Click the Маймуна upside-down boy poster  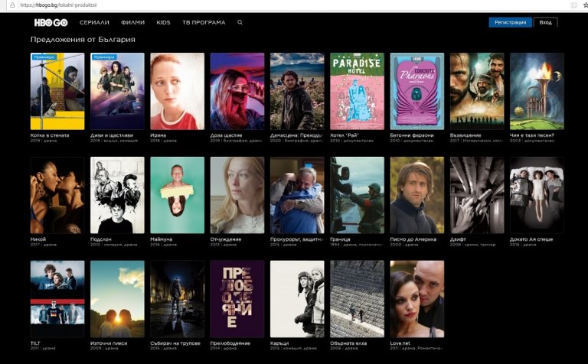[x=177, y=195]
